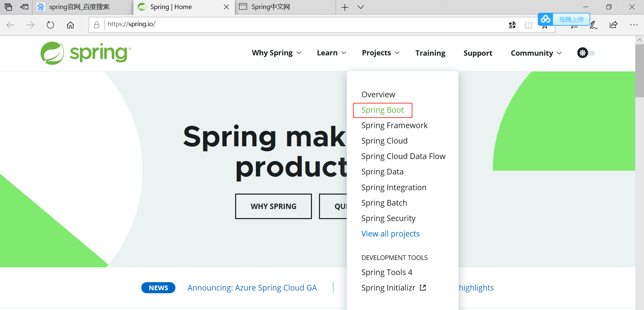Show tab previews chevron
The width and height of the screenshot is (644, 310).
pos(361,7)
